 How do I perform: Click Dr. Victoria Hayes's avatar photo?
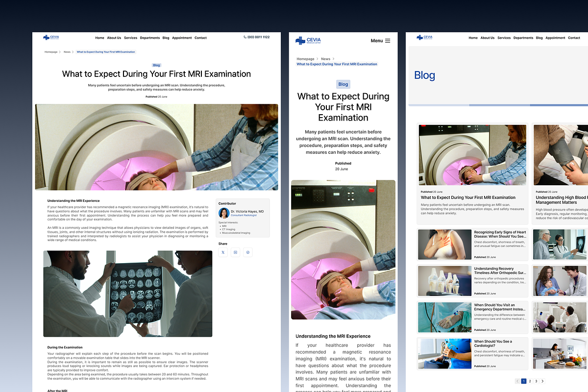[224, 213]
